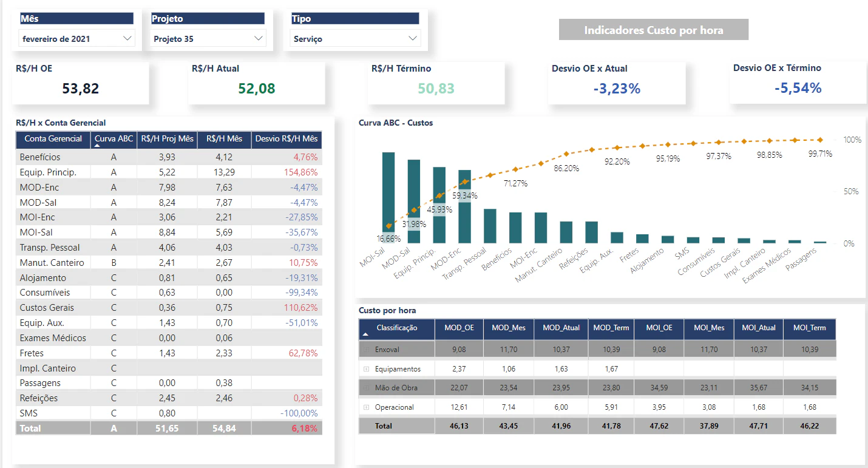868x468 pixels.
Task: Open the Projeto slicer showing Projeto 35
Action: click(x=208, y=39)
